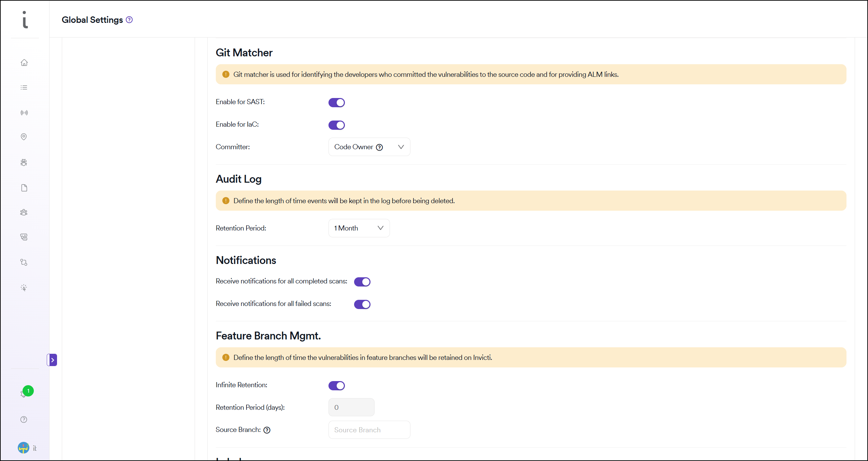Screen dimensions: 868x461
Task: Expand the collapsed sidebar with arrow button
Action: [52, 360]
